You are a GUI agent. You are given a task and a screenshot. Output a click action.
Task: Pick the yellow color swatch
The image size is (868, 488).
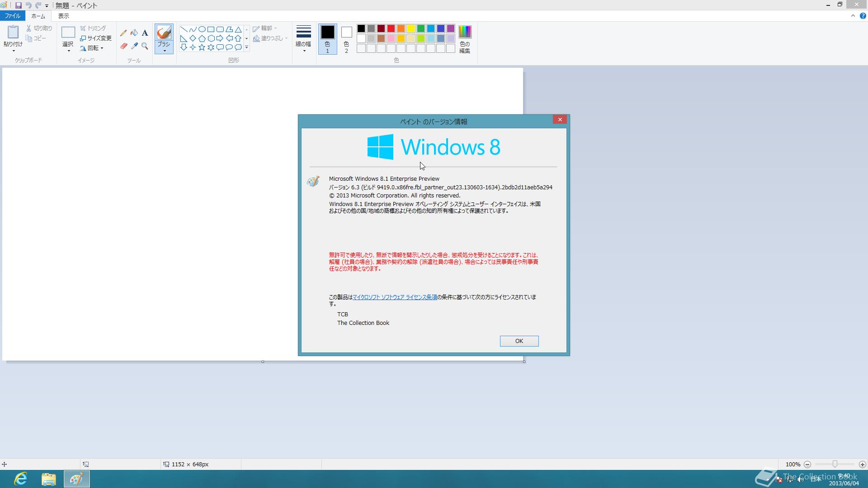tap(411, 28)
